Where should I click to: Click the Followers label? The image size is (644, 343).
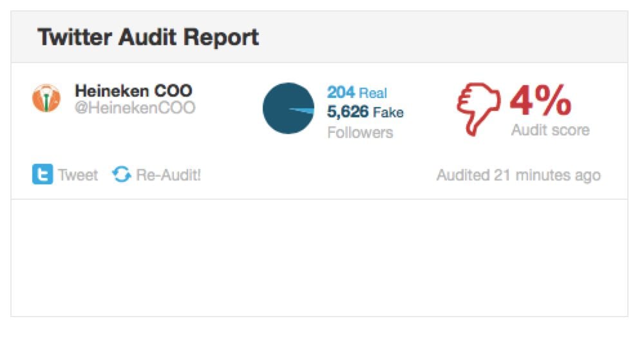(x=360, y=132)
